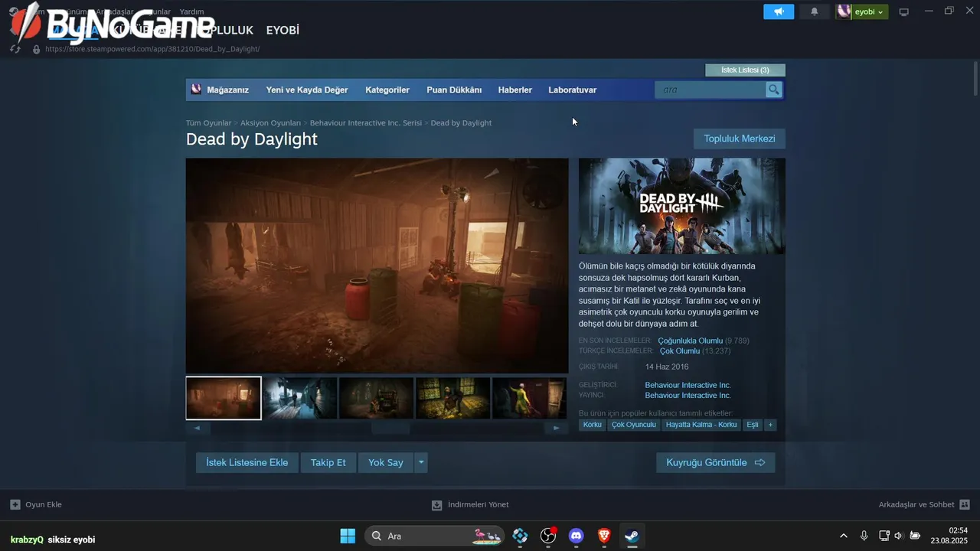Go to Puan Dükkânı

coord(454,90)
